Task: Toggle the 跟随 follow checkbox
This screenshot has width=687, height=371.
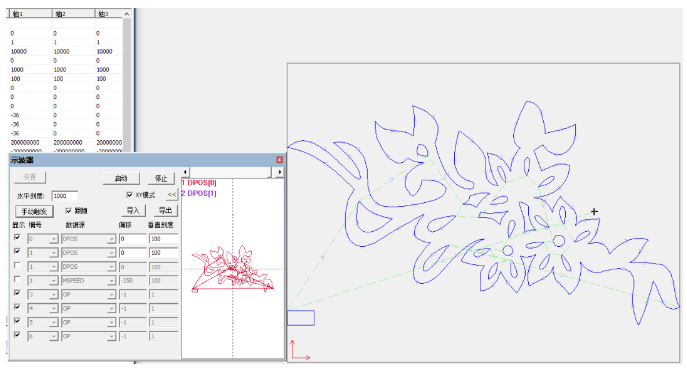Action: [x=68, y=211]
